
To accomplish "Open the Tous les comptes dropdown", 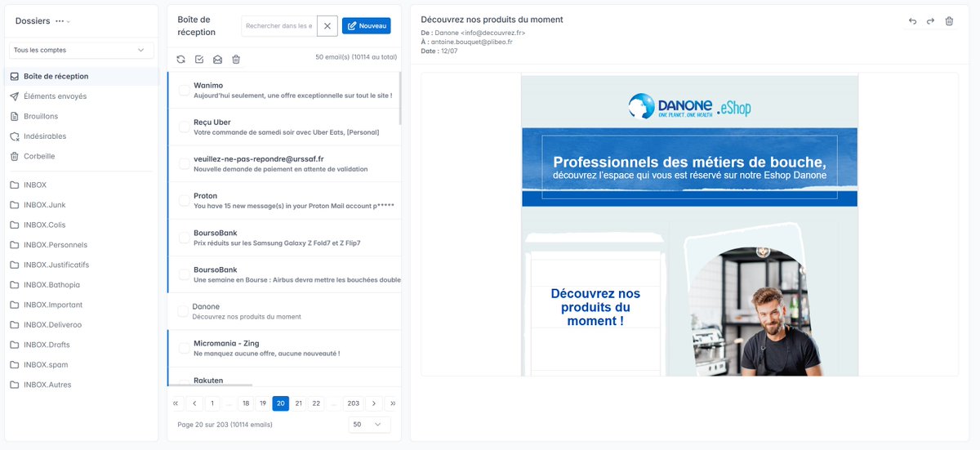I will [x=82, y=50].
